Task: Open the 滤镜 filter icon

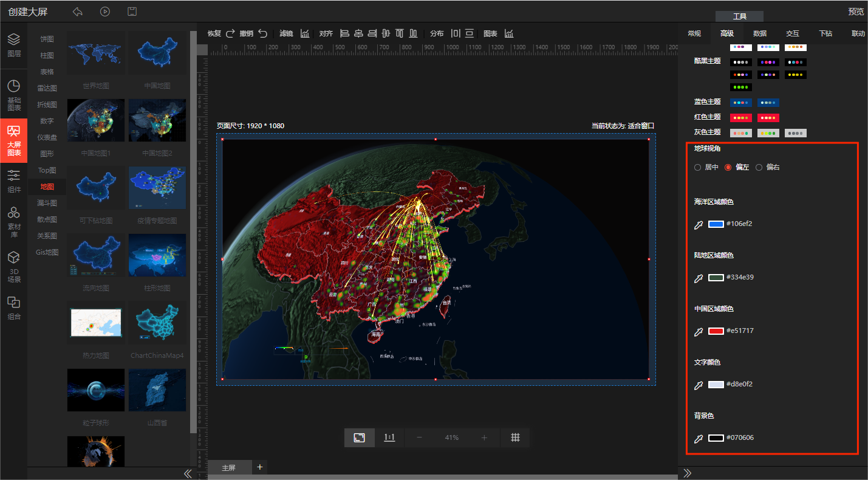Action: pos(305,33)
